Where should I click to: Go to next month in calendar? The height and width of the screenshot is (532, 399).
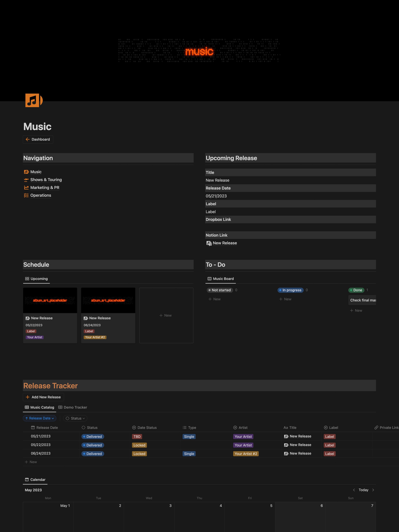pyautogui.click(x=373, y=490)
